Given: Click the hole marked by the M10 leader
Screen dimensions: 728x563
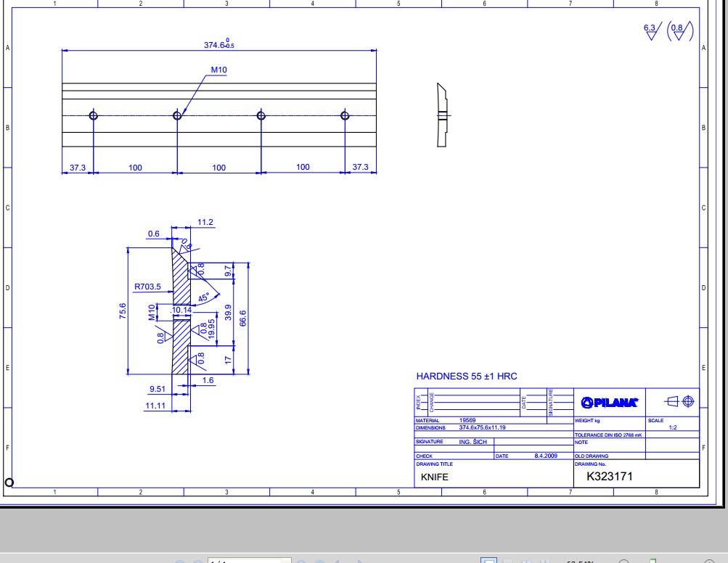Looking at the screenshot, I should [x=176, y=115].
